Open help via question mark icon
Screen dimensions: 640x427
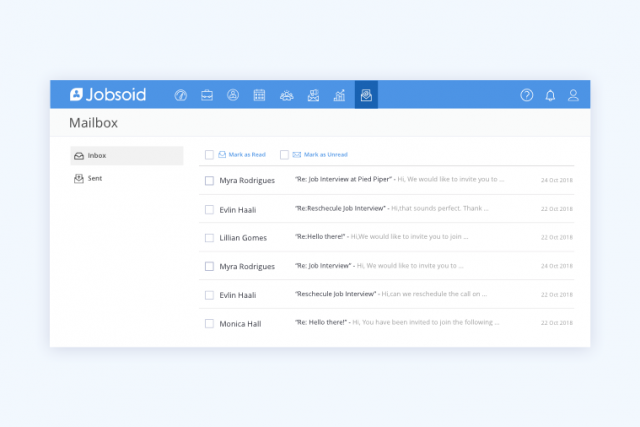click(527, 95)
